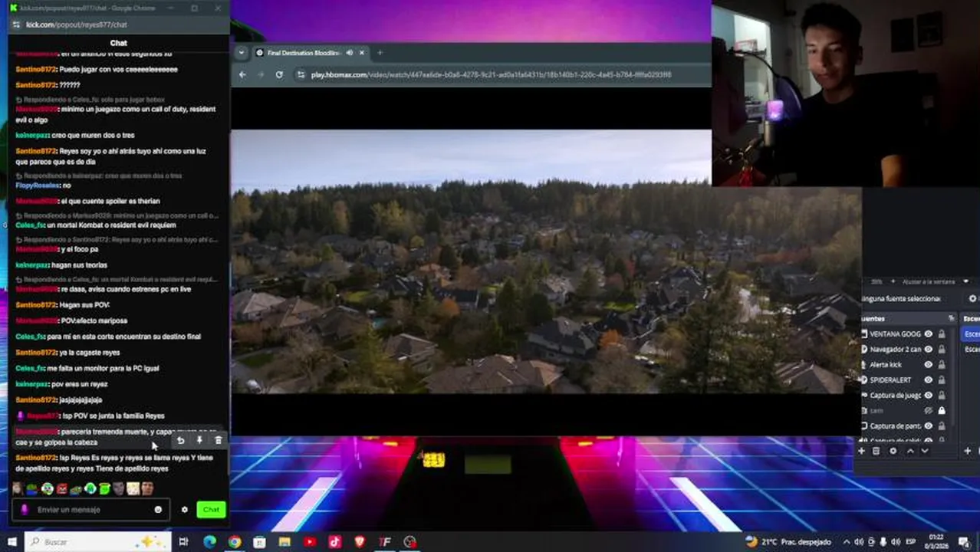The height and width of the screenshot is (552, 980).
Task: Unlock the VENTANA GOOG source
Action: (942, 333)
